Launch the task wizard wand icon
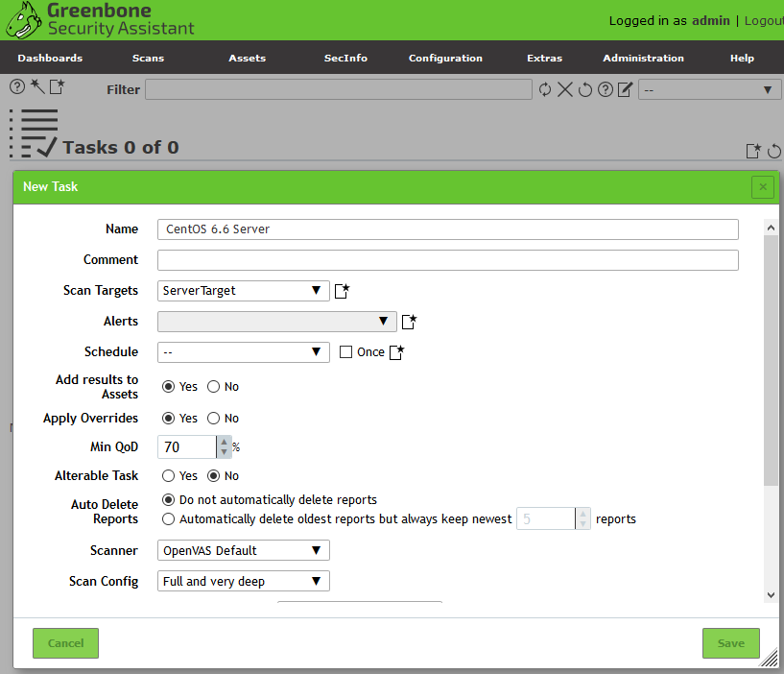Viewport: 784px width, 674px height. (x=37, y=86)
